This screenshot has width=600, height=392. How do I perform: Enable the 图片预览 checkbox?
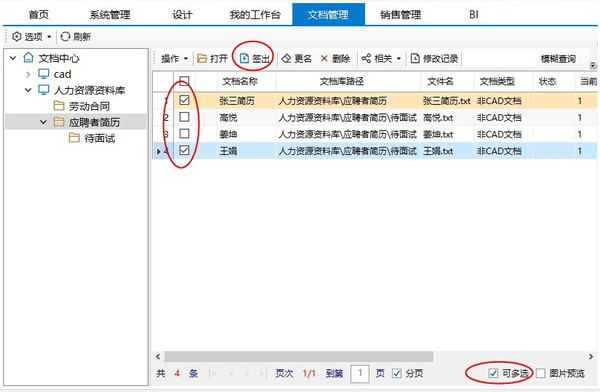541,373
